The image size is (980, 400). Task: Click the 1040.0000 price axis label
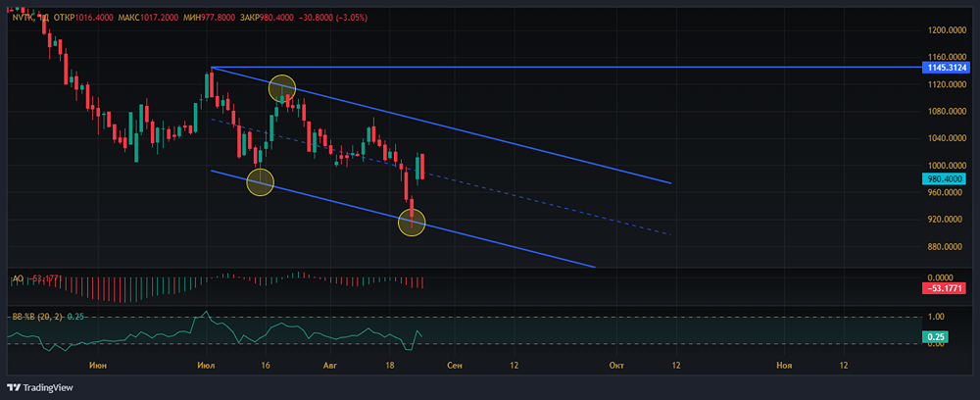click(947, 138)
